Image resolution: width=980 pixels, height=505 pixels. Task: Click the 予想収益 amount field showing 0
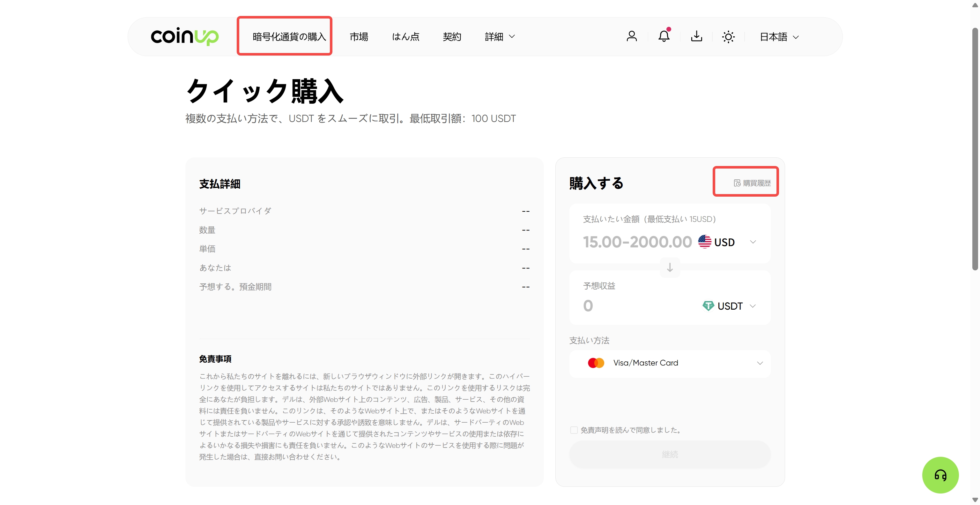click(588, 305)
